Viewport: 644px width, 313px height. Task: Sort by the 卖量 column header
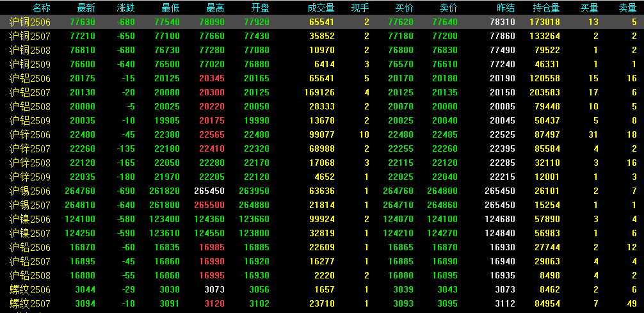[x=628, y=8]
